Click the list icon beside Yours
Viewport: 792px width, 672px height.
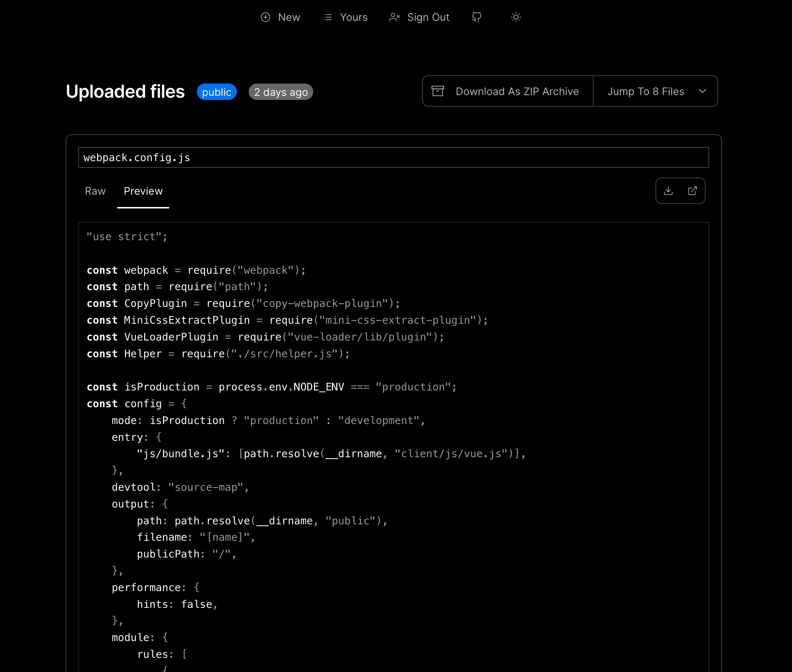(327, 17)
